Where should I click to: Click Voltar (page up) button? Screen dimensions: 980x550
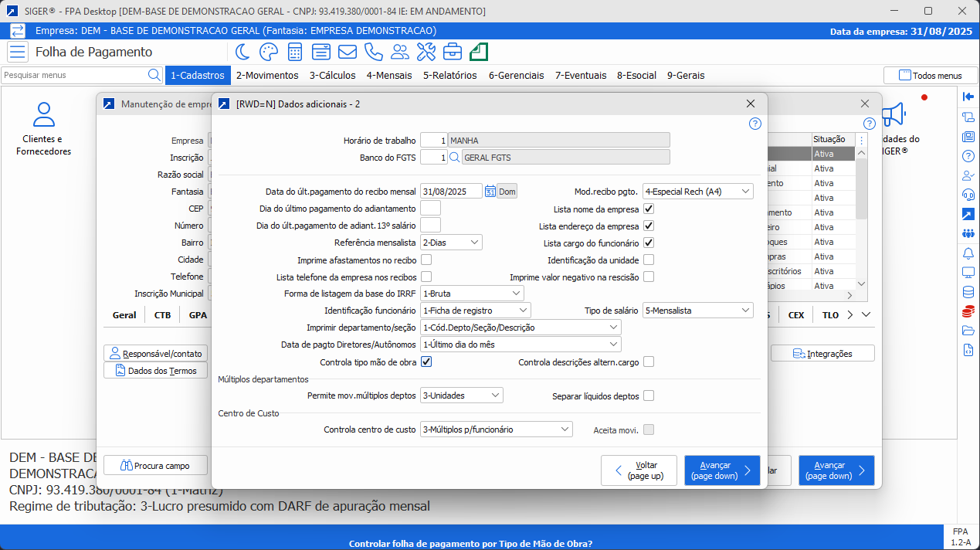[639, 470]
